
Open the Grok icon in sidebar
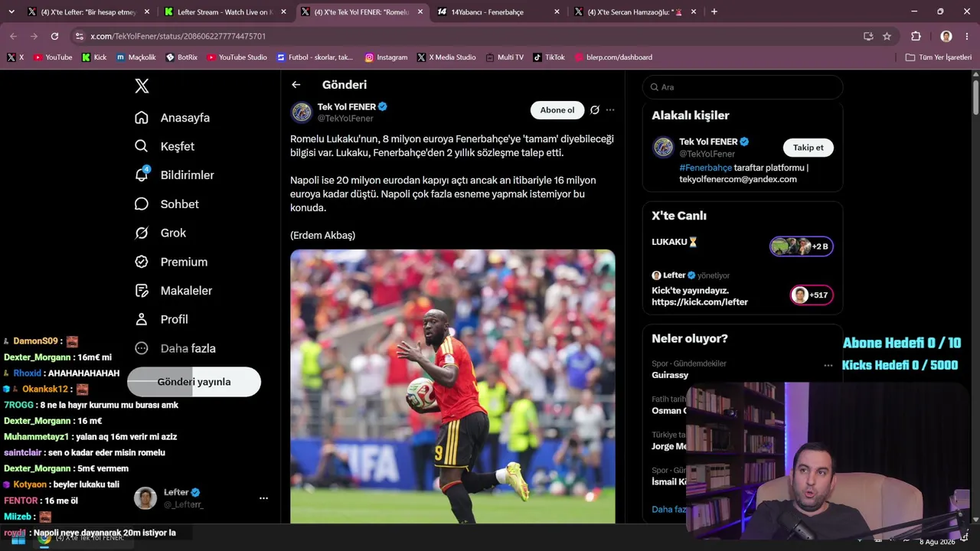[142, 233]
